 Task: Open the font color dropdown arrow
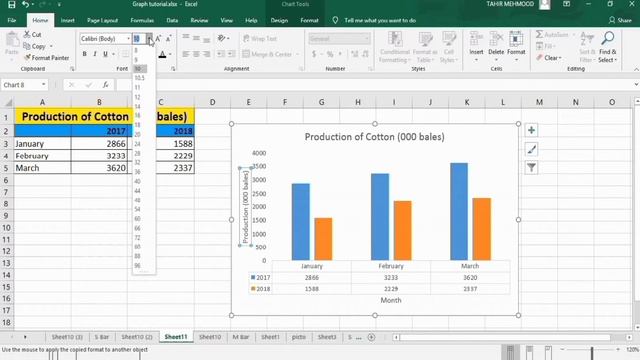(x=170, y=54)
